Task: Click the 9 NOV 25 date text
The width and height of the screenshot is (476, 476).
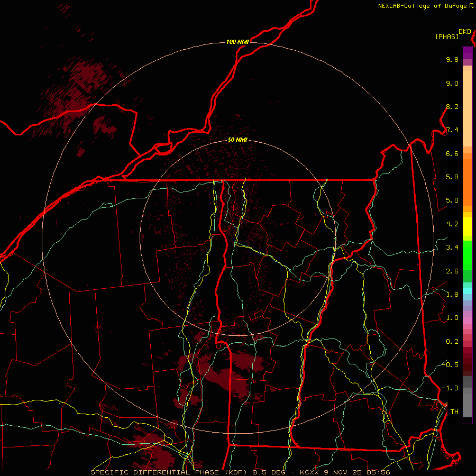Action: (343, 472)
